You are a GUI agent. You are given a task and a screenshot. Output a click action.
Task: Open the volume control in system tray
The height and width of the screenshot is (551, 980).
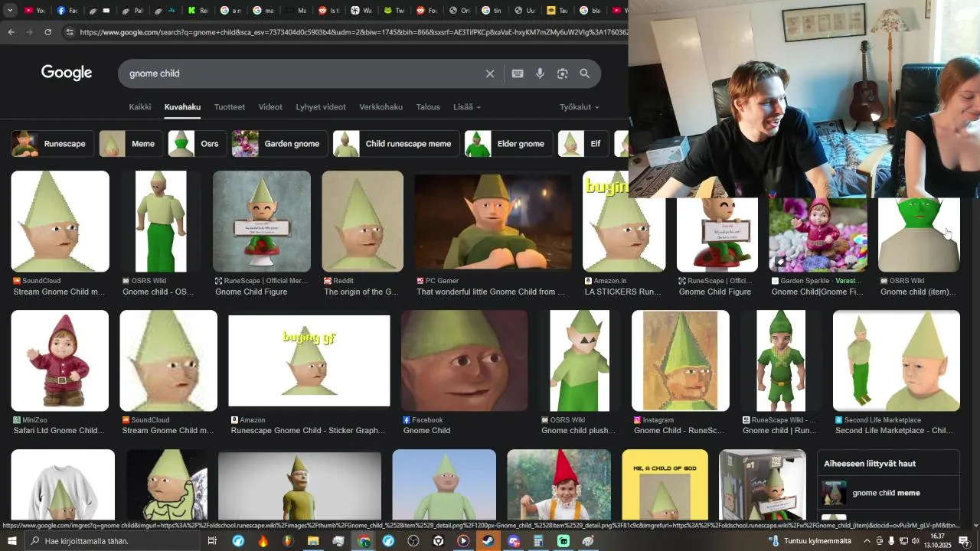tap(916, 541)
